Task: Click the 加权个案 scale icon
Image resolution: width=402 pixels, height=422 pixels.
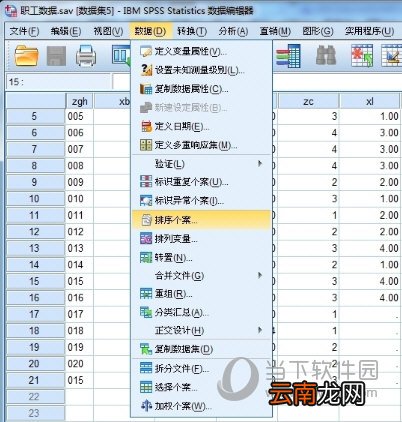Action: coord(146,406)
